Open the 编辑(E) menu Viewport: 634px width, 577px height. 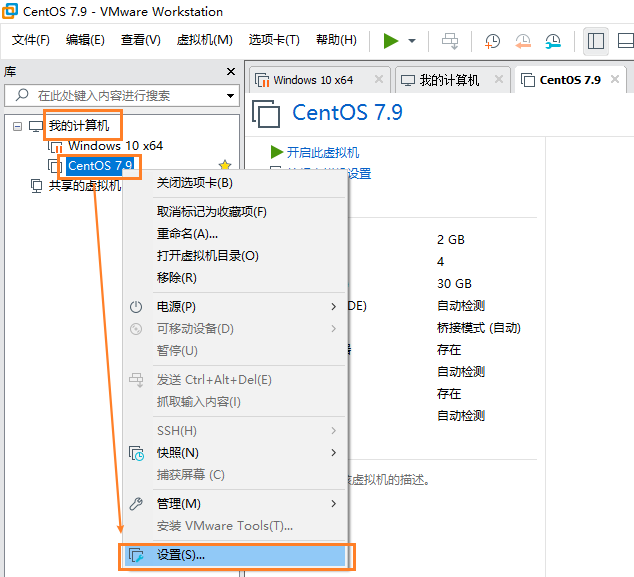pos(85,40)
